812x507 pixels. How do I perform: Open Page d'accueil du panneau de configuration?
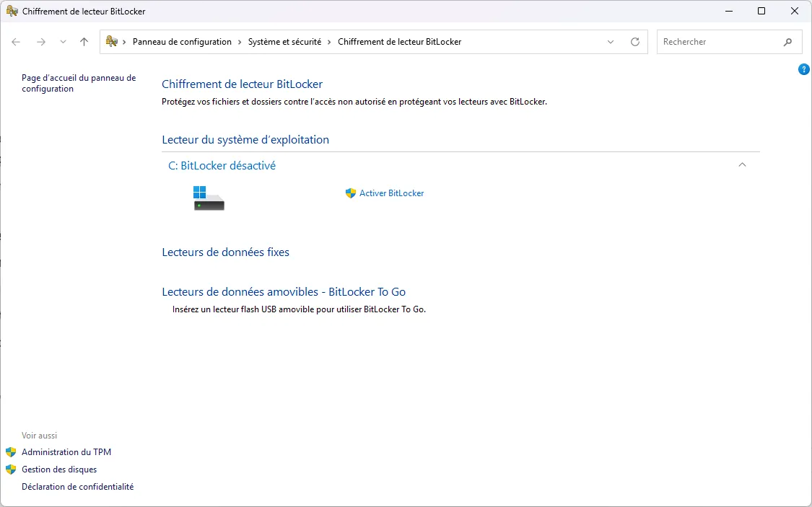[78, 83]
